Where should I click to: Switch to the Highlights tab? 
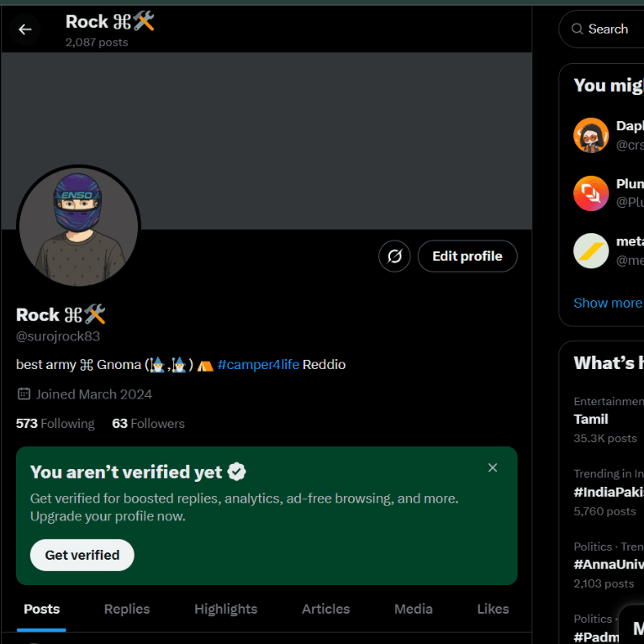(x=225, y=609)
